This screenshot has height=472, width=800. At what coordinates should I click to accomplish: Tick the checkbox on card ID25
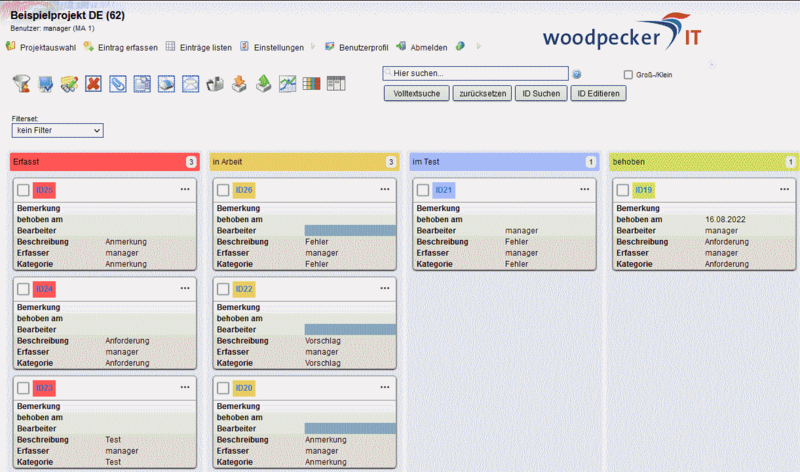click(24, 190)
